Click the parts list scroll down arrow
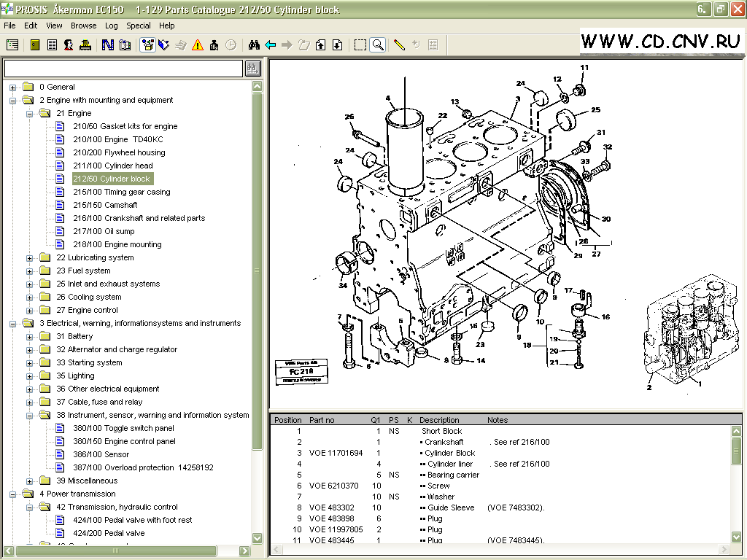Viewport: 747px width, 560px height. 736,537
